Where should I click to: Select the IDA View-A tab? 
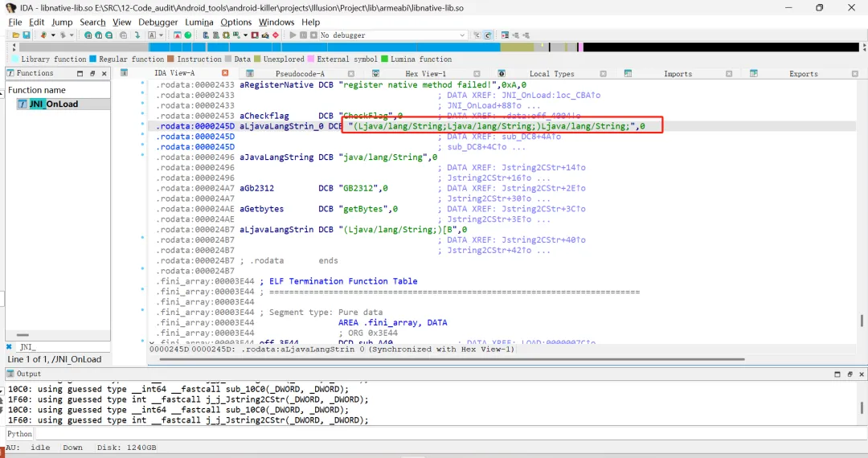[174, 73]
